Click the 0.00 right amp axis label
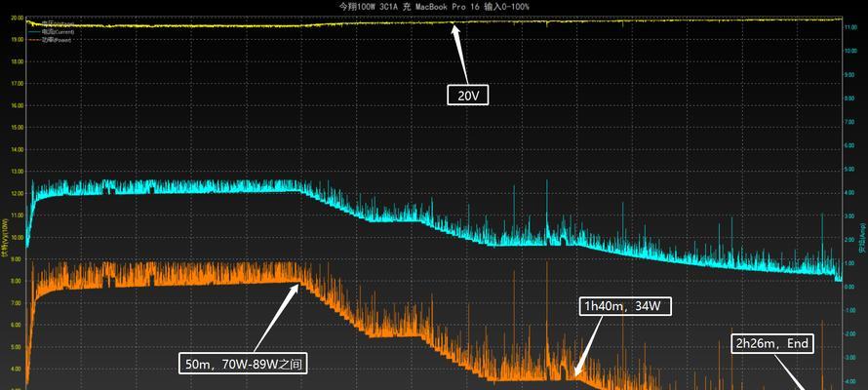This screenshot has width=868, height=390. [x=851, y=287]
